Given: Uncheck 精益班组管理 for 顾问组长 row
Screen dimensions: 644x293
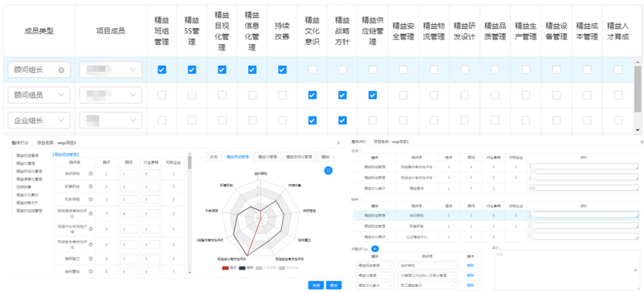Looking at the screenshot, I should click(x=162, y=70).
